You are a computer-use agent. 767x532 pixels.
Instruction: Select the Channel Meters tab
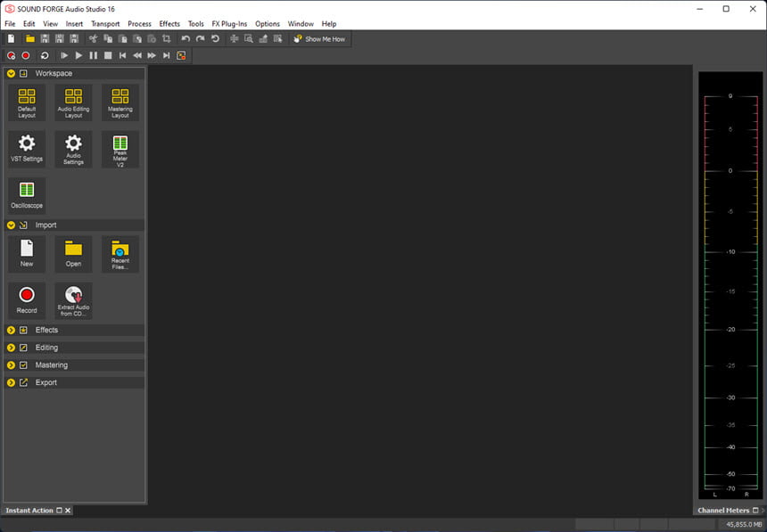pos(723,511)
